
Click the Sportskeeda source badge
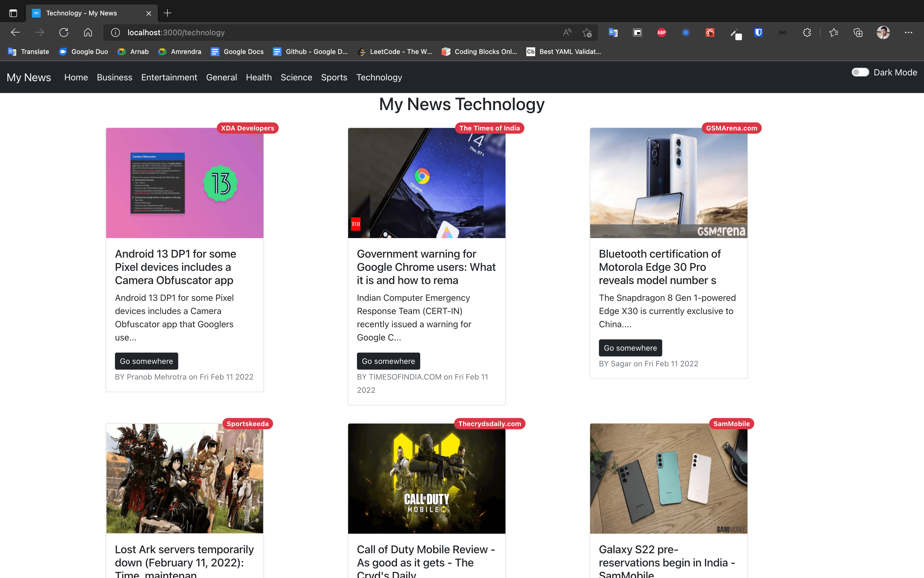(248, 424)
